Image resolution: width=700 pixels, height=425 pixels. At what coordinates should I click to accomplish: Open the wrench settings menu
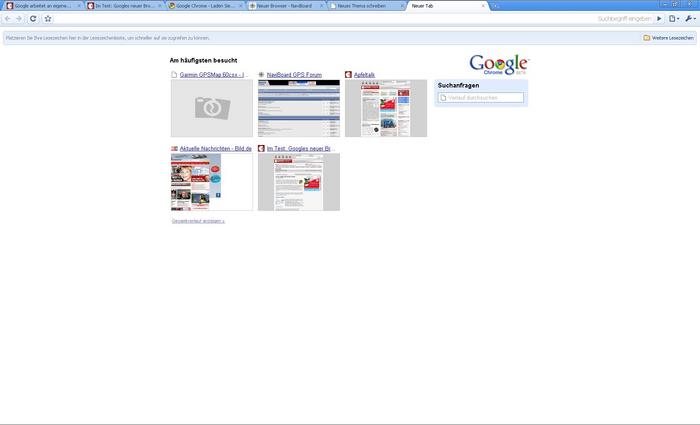pos(690,19)
